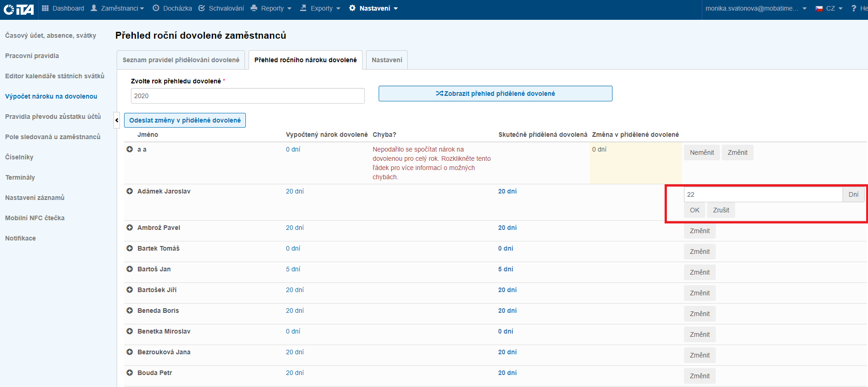Open the Nastavení dropdown in top bar

374,8
